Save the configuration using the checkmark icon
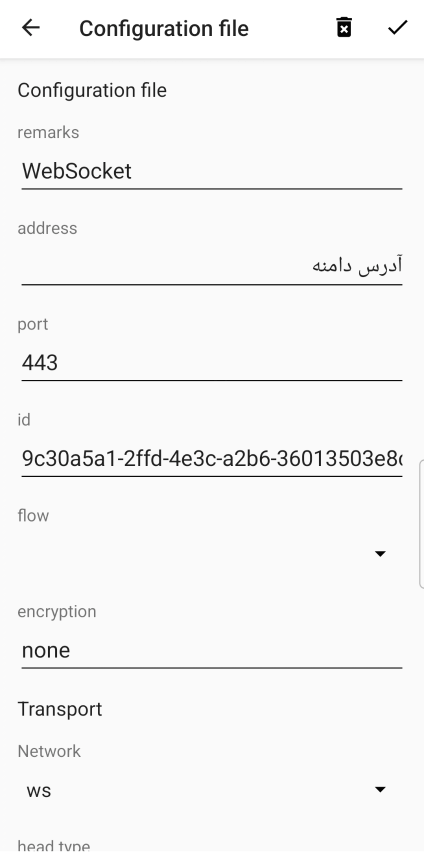The width and height of the screenshot is (424, 854). (x=397, y=28)
